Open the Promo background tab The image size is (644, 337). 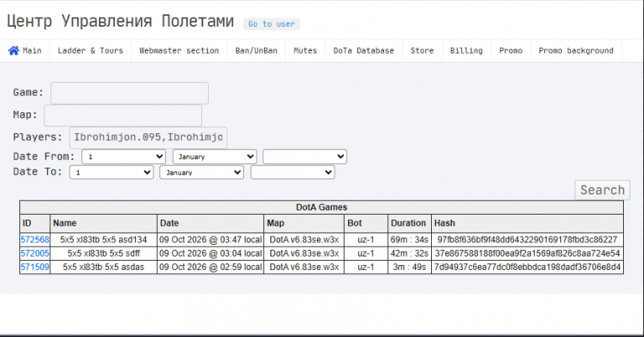coord(576,50)
